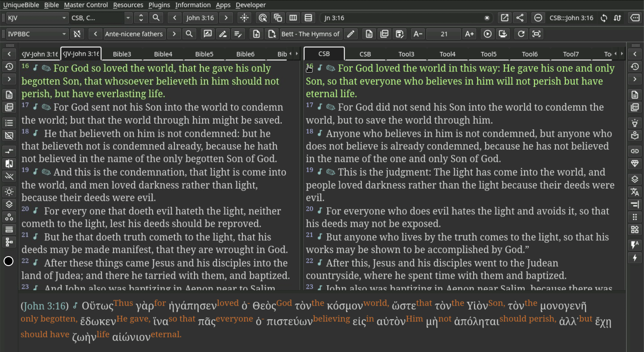Open the IVPBBC commentary dropdown
This screenshot has width=644, height=352.
coord(37,34)
